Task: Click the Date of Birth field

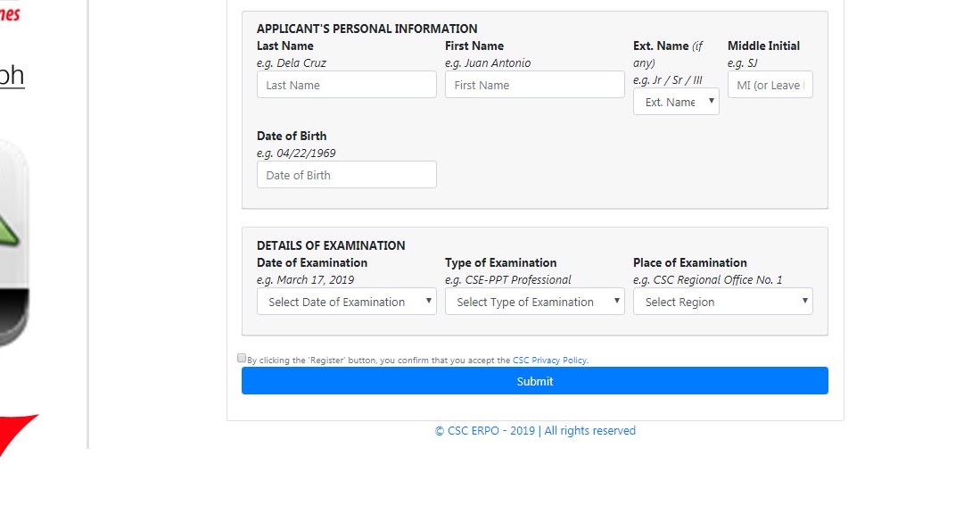Action: [347, 175]
